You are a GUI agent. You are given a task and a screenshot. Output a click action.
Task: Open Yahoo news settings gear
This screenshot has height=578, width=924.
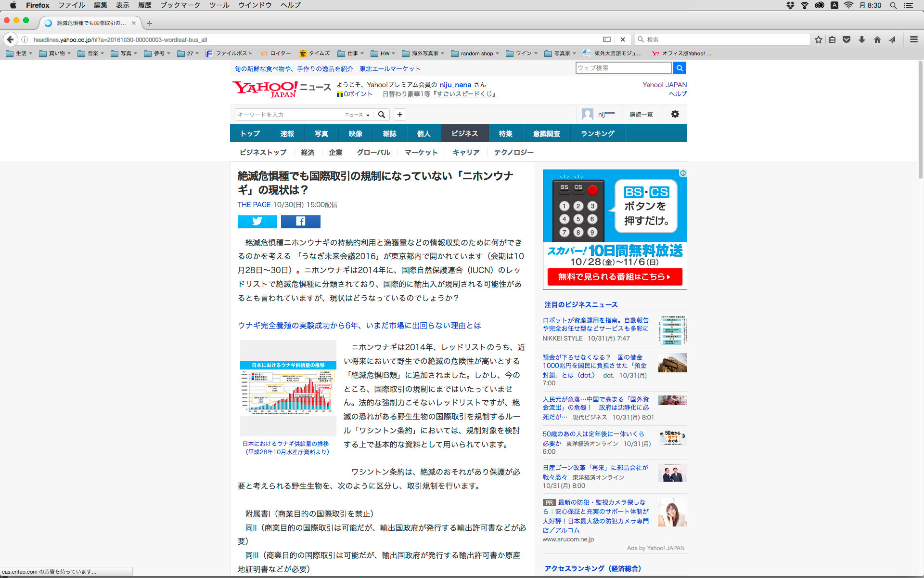click(675, 114)
